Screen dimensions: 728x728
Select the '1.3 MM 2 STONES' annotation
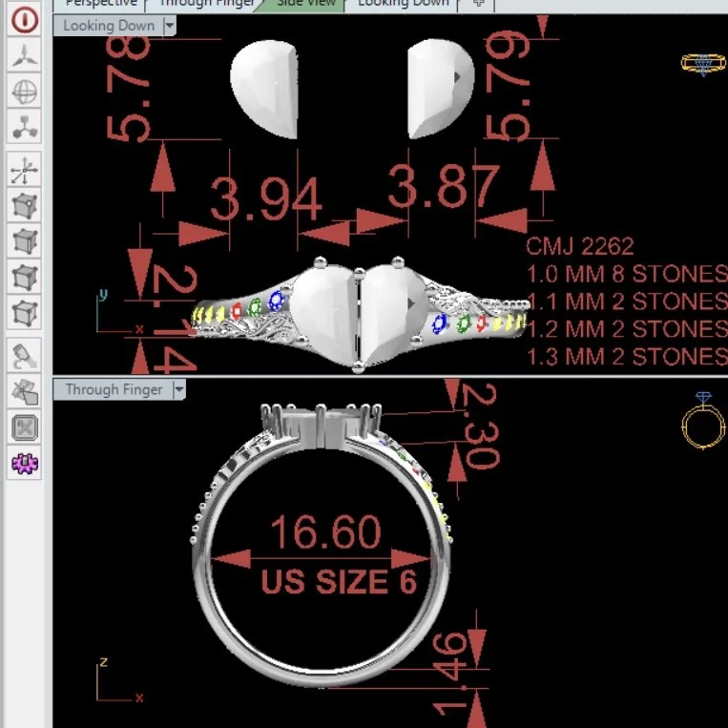click(627, 357)
